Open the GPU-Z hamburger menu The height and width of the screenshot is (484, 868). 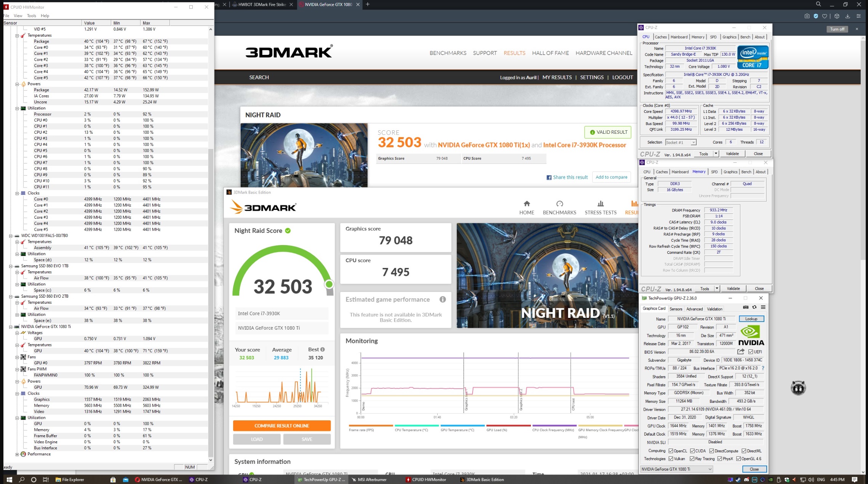point(763,307)
